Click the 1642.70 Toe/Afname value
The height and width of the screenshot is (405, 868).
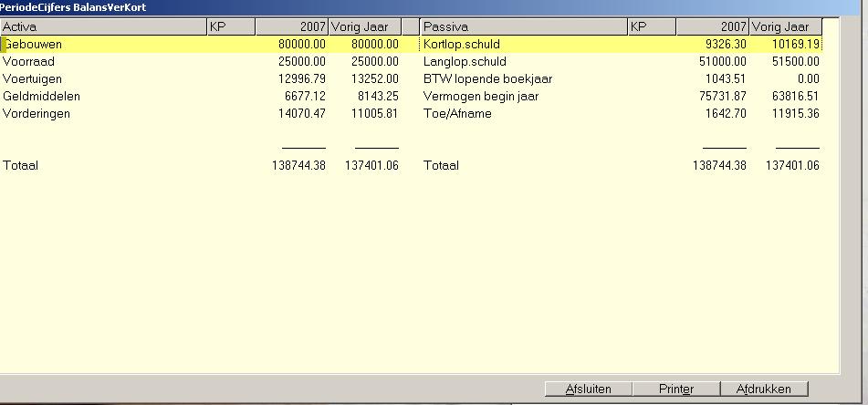coord(726,113)
